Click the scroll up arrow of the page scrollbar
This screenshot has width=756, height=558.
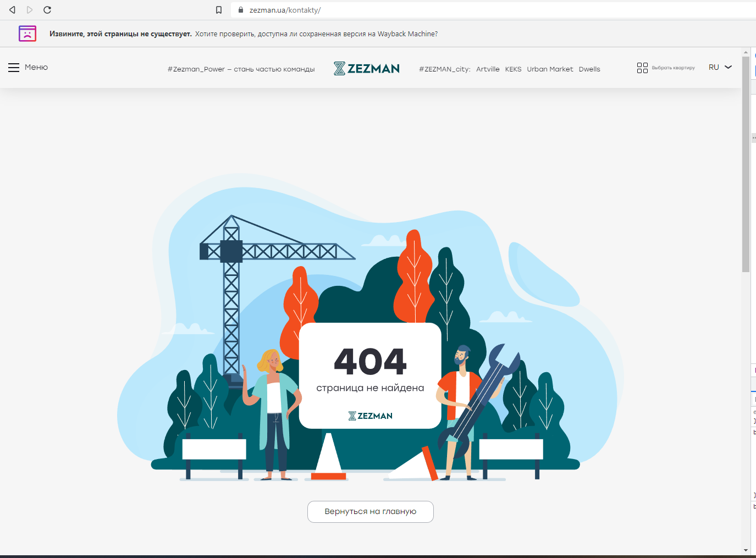click(746, 52)
